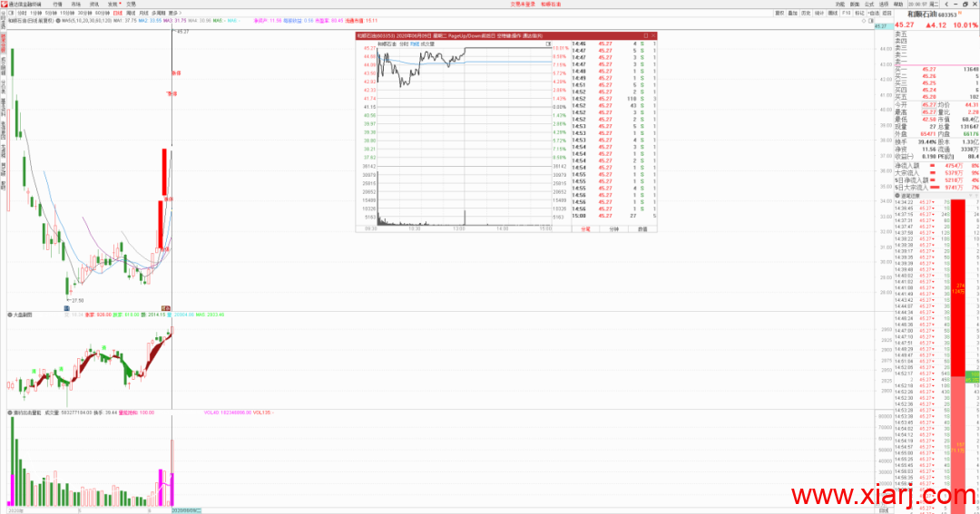Click the 标记 toolbar button
The height and width of the screenshot is (514, 980).
coord(859,13)
